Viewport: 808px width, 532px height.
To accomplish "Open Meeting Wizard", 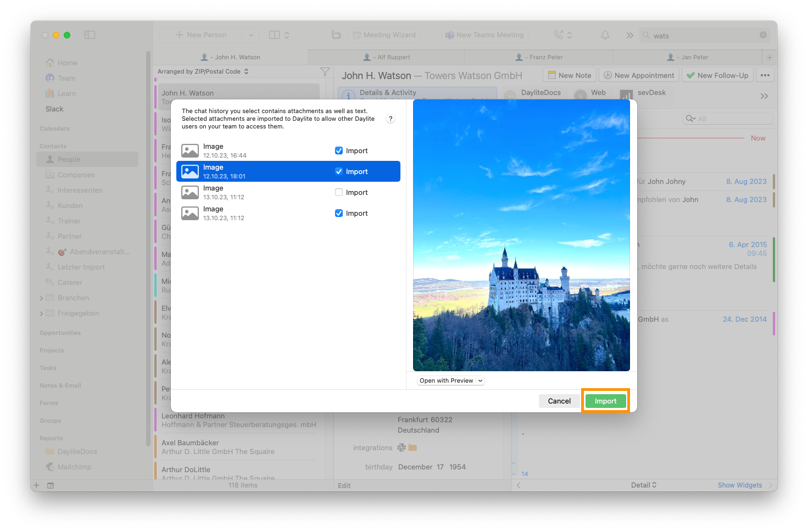I will [385, 35].
